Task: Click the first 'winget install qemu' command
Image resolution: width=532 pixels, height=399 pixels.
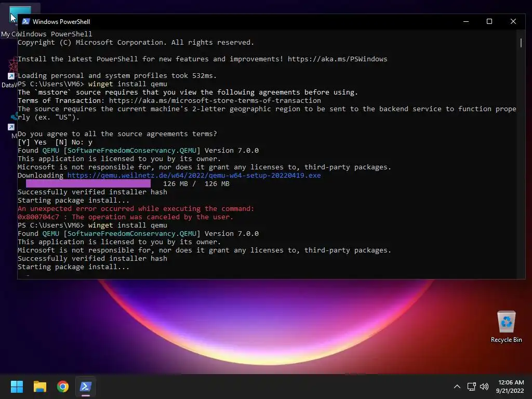Action: pyautogui.click(x=128, y=84)
